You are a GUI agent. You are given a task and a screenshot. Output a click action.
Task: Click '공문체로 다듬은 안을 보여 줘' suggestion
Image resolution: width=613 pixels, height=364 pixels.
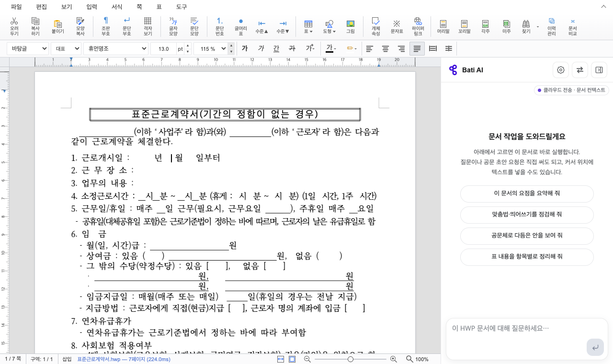tap(527, 236)
